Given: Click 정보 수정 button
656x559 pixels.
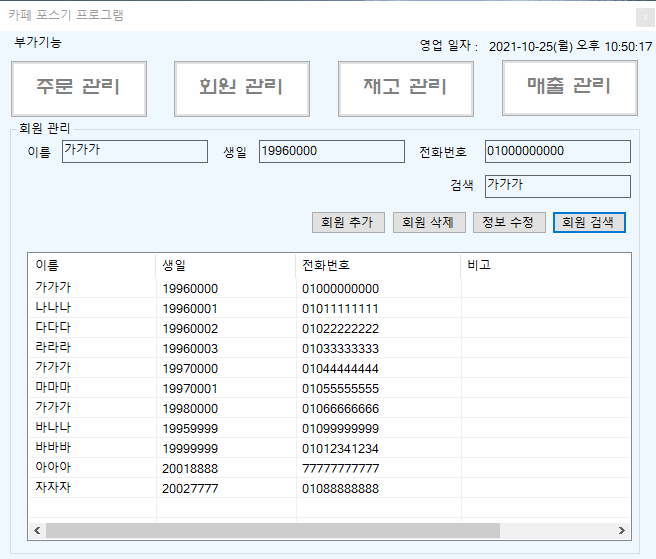Looking at the screenshot, I should point(509,222).
